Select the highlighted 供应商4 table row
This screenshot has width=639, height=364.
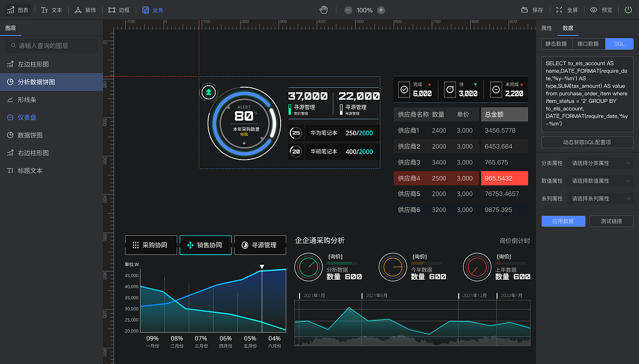click(460, 178)
